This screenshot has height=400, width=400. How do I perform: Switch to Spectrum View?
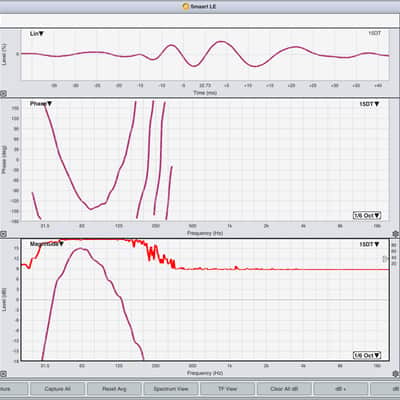(x=171, y=389)
